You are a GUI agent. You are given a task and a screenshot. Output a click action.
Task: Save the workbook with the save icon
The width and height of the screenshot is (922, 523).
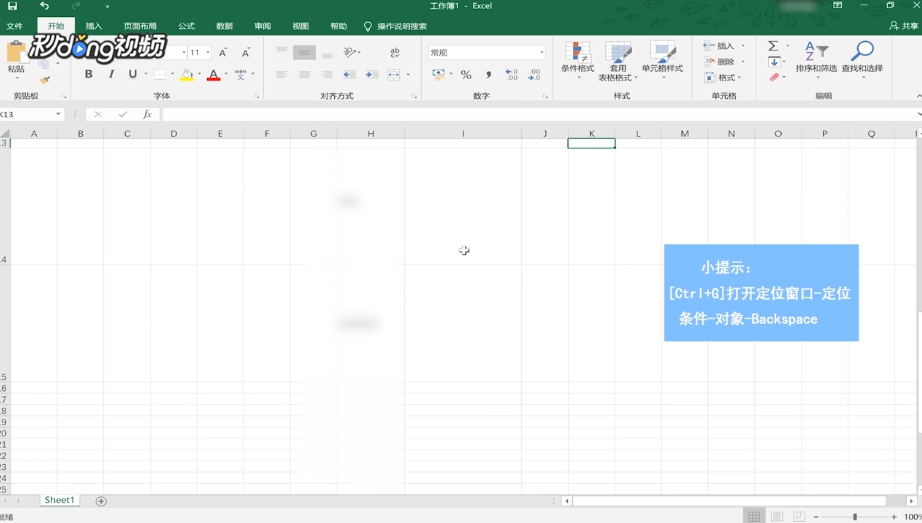pyautogui.click(x=12, y=6)
